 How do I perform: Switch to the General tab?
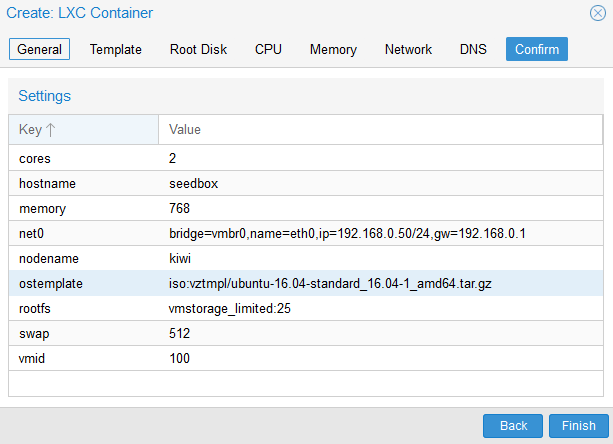tap(40, 49)
